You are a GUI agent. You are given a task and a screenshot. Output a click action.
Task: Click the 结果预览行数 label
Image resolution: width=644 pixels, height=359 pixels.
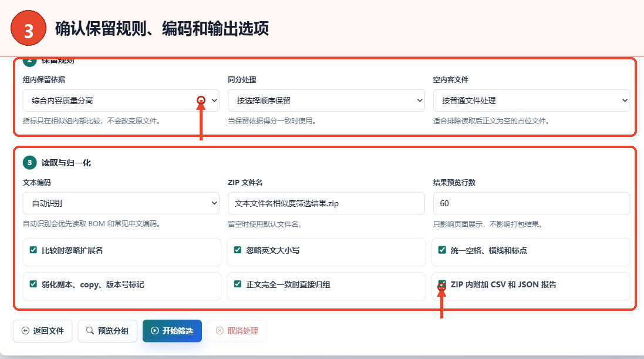(x=454, y=183)
